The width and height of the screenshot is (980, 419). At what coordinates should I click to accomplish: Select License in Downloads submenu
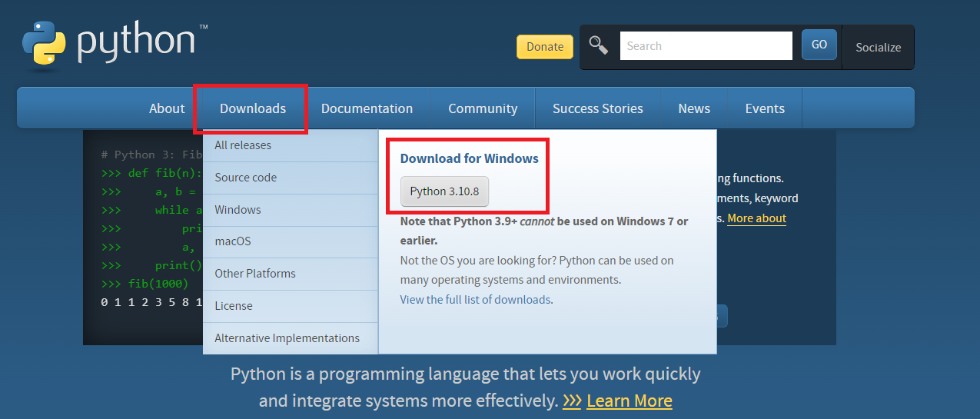(291, 306)
